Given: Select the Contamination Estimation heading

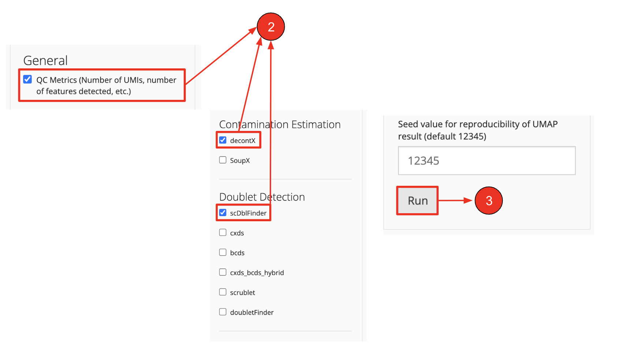Looking at the screenshot, I should [280, 124].
